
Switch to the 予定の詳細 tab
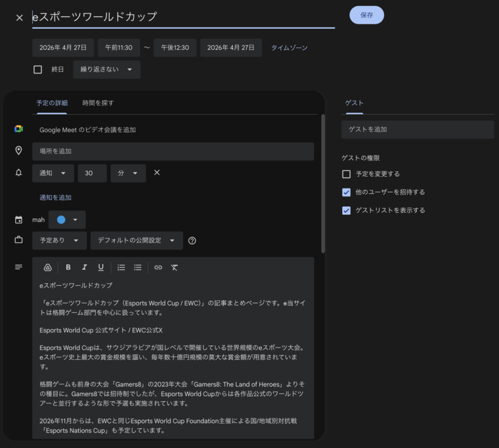(x=52, y=103)
